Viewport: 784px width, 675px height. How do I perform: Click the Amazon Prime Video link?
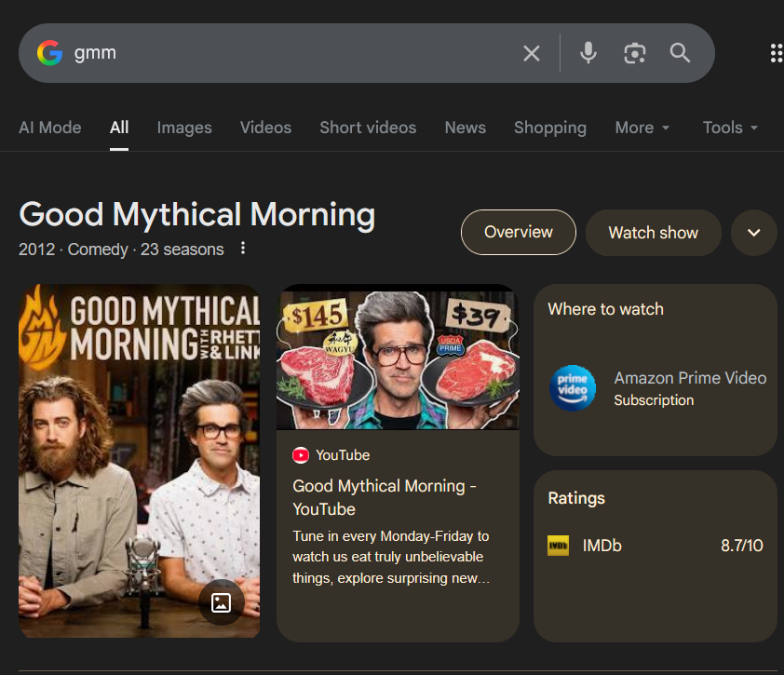tap(690, 378)
